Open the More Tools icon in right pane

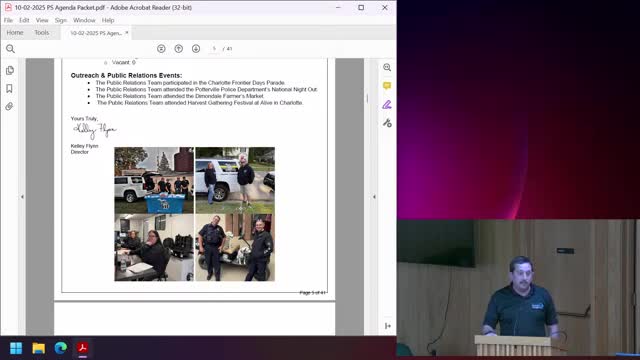tap(387, 123)
